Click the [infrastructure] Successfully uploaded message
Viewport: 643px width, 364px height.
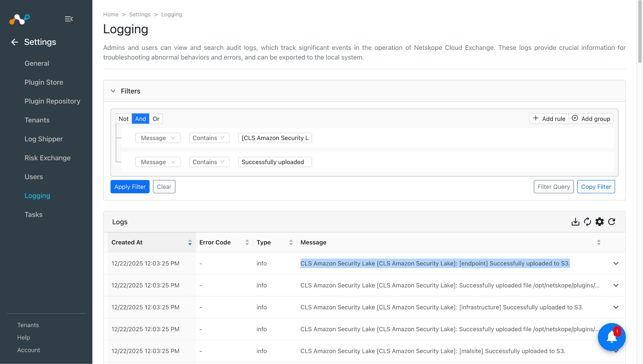point(441,308)
